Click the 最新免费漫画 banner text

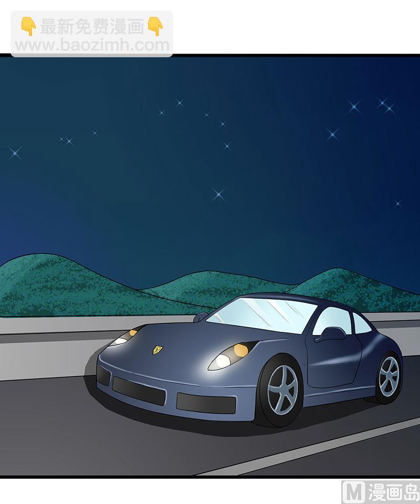(92, 27)
